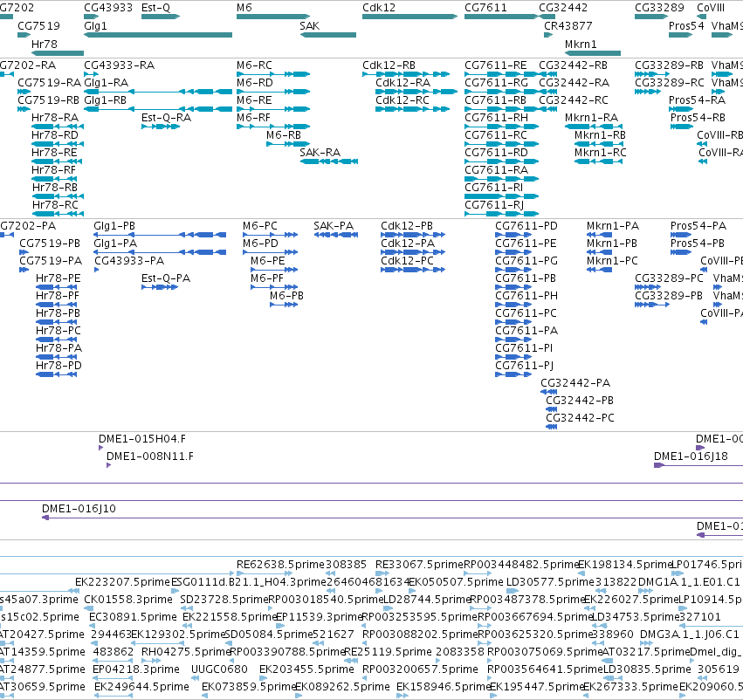The width and height of the screenshot is (743, 700).
Task: Select the CG32442-RB transcript label
Action: tap(574, 65)
